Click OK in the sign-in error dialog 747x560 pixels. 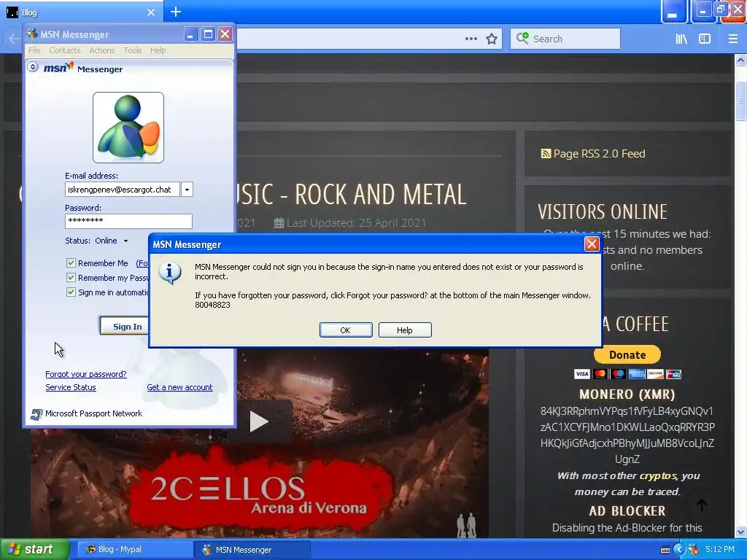click(x=346, y=330)
